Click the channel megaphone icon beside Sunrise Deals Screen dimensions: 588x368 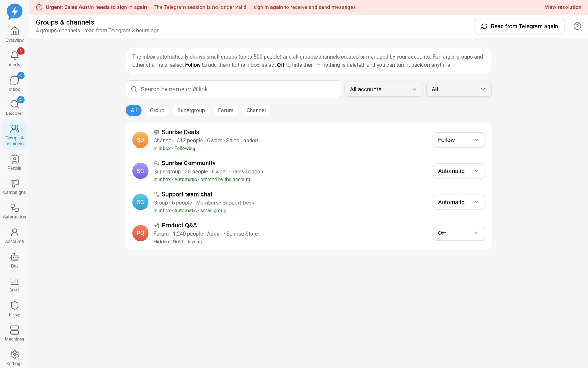[x=157, y=132]
